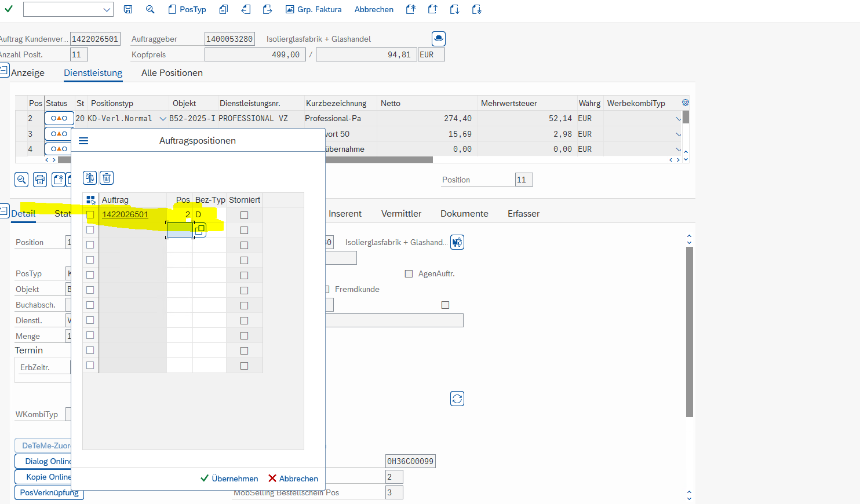Click Abbrechen in the Auftragspositionen dialog

(x=293, y=479)
